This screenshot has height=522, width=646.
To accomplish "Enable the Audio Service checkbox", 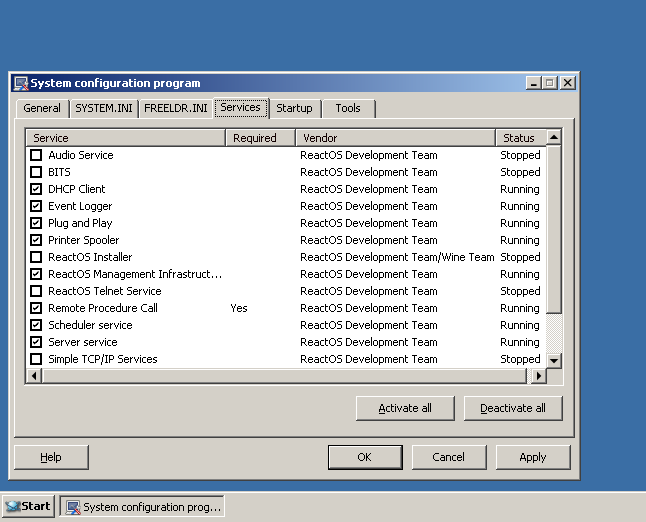I will [36, 155].
